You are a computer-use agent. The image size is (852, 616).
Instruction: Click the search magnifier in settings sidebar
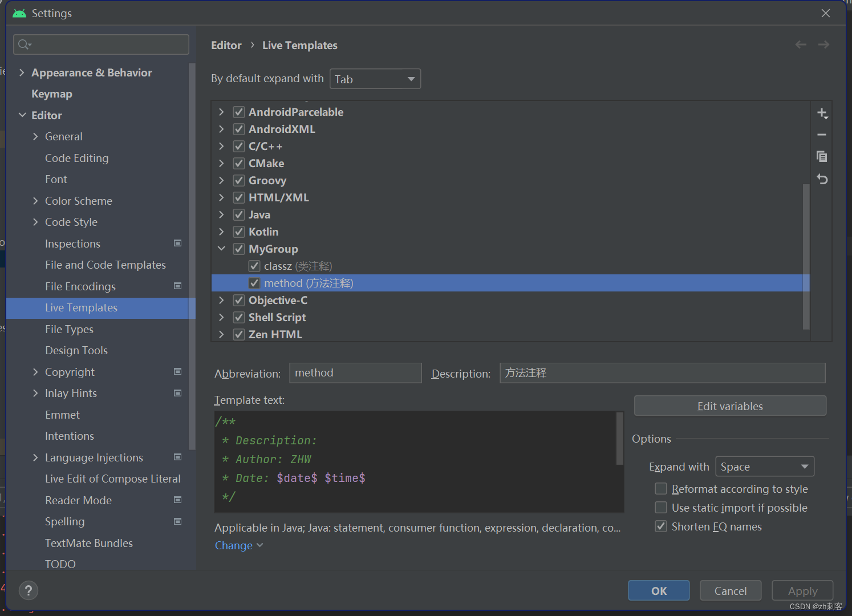[x=23, y=44]
